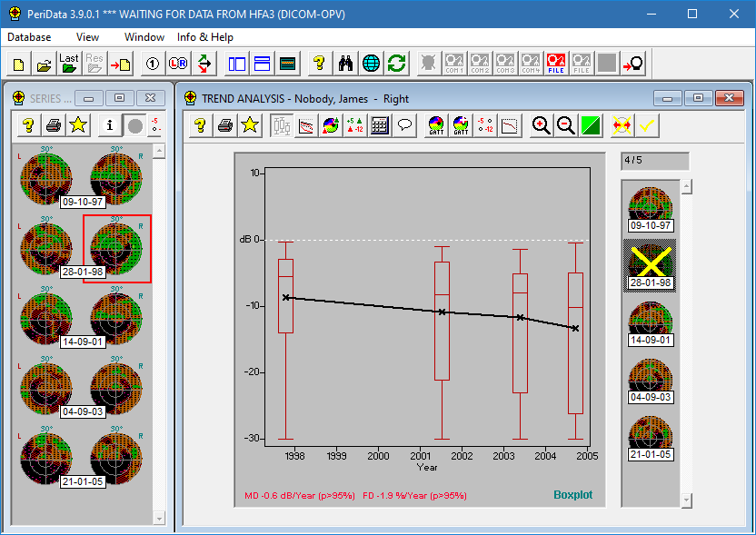Print from the Trend Analysis toolbar
The image size is (756, 535).
click(225, 126)
